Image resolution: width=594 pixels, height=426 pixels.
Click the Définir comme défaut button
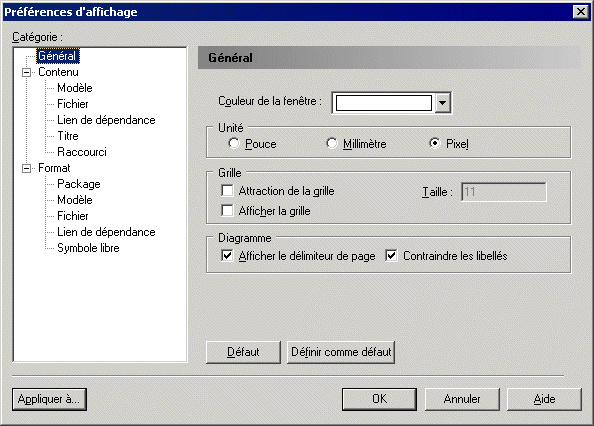[341, 352]
